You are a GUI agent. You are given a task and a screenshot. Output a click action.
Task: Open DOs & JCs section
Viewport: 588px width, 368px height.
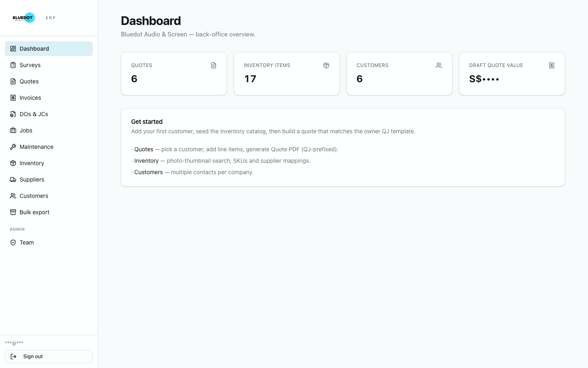(x=49, y=114)
